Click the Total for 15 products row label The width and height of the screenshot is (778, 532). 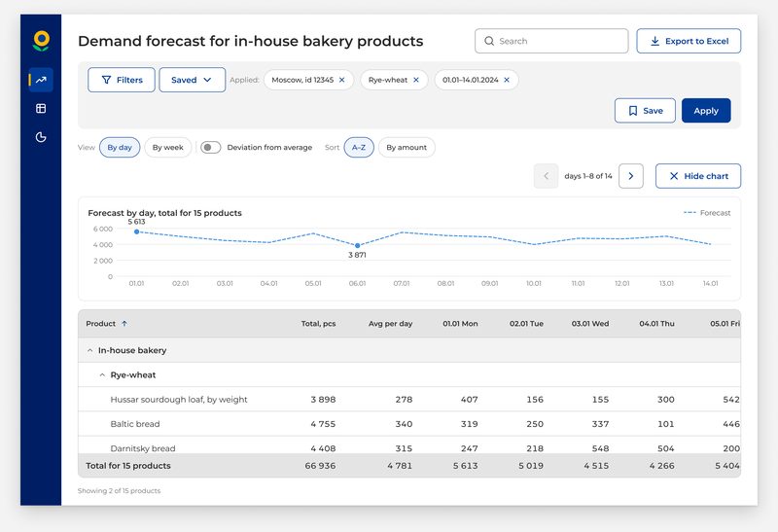128,466
